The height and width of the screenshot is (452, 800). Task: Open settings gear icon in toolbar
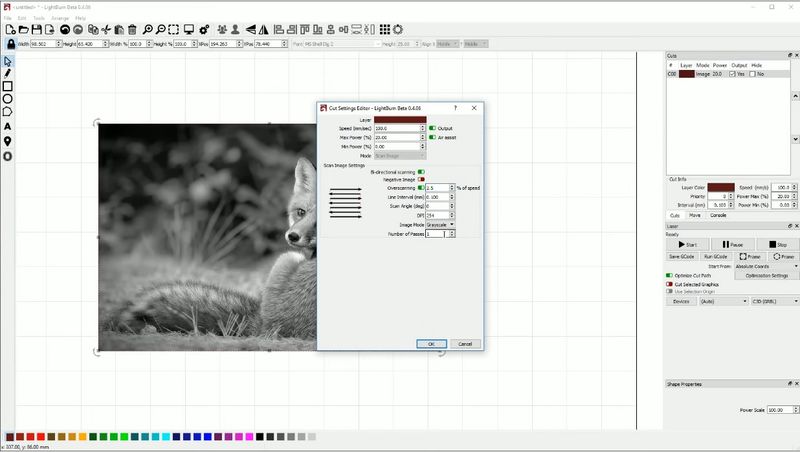[x=203, y=29]
